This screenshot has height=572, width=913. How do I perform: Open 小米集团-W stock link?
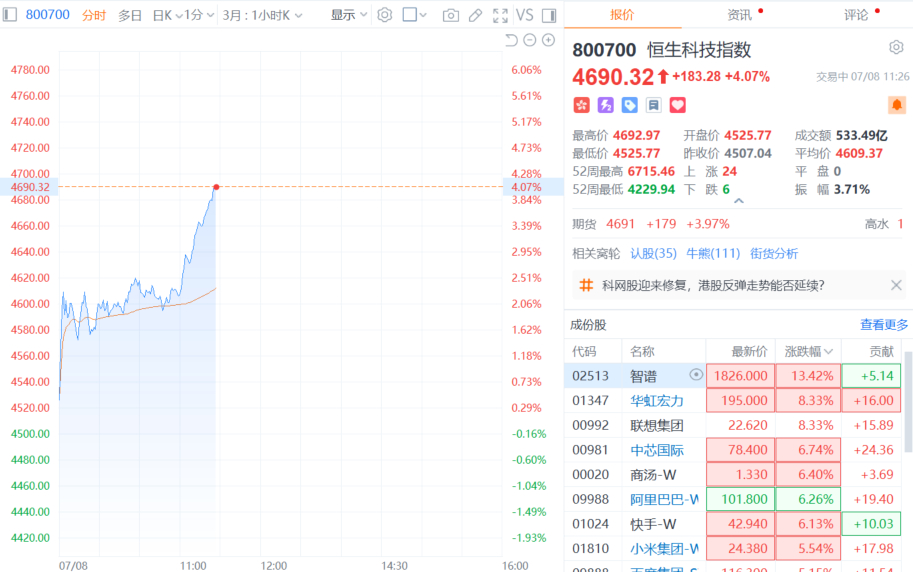(664, 549)
